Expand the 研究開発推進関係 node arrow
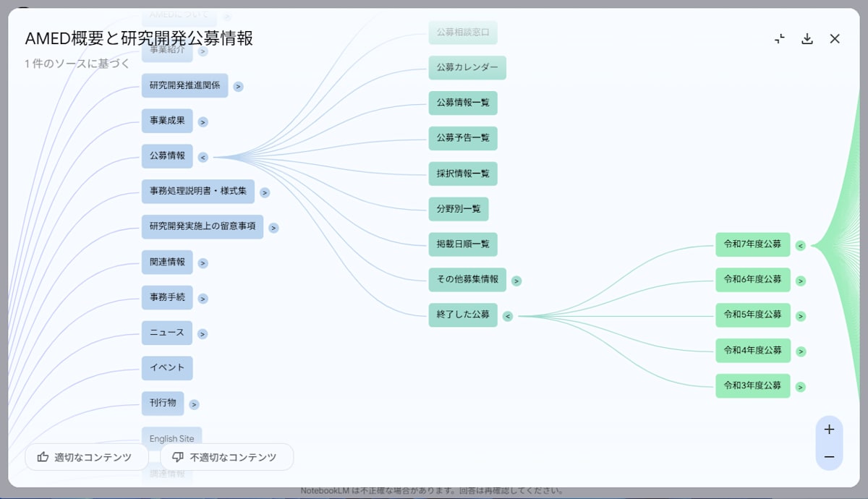 click(238, 87)
